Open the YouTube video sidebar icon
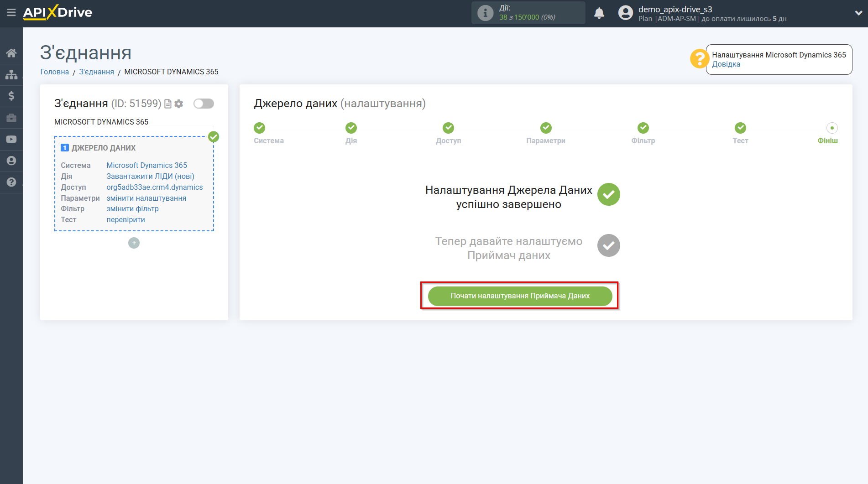This screenshot has height=484, width=868. (11, 139)
